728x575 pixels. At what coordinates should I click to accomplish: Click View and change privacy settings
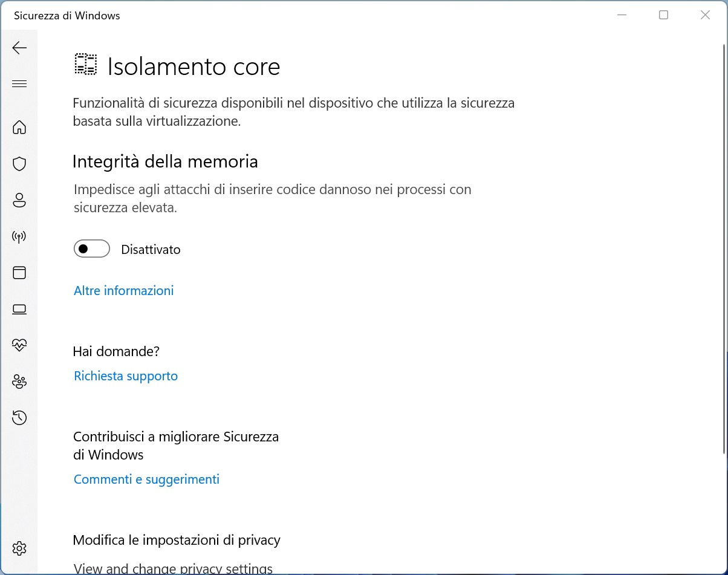click(x=173, y=568)
